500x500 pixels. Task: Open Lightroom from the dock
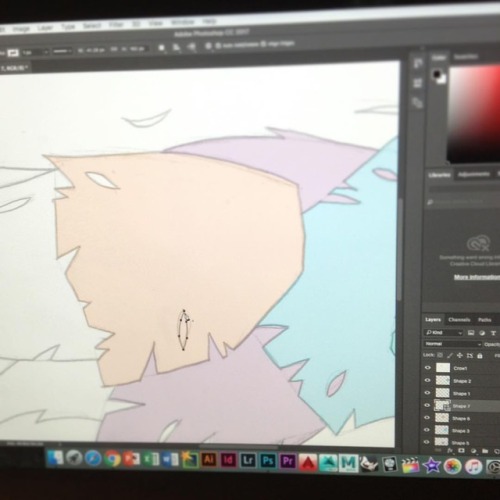pos(248,461)
